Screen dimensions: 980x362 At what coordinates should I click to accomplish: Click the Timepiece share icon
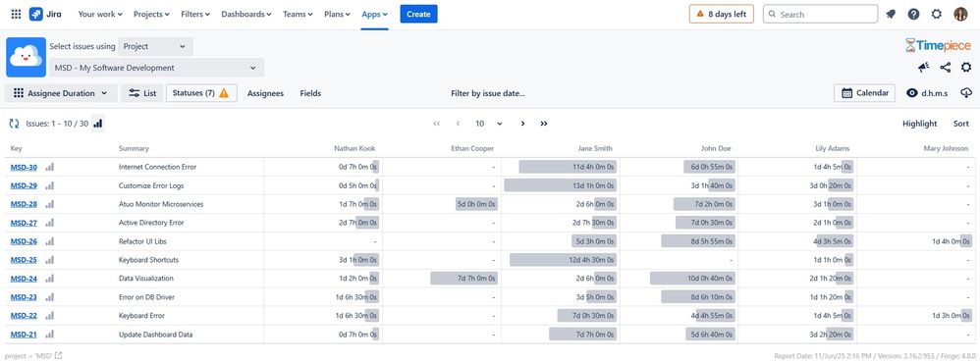pos(945,68)
